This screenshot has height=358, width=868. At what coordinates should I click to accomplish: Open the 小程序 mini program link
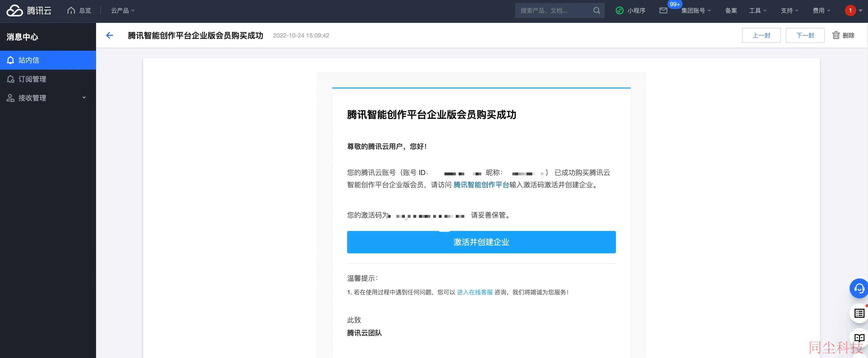click(630, 11)
